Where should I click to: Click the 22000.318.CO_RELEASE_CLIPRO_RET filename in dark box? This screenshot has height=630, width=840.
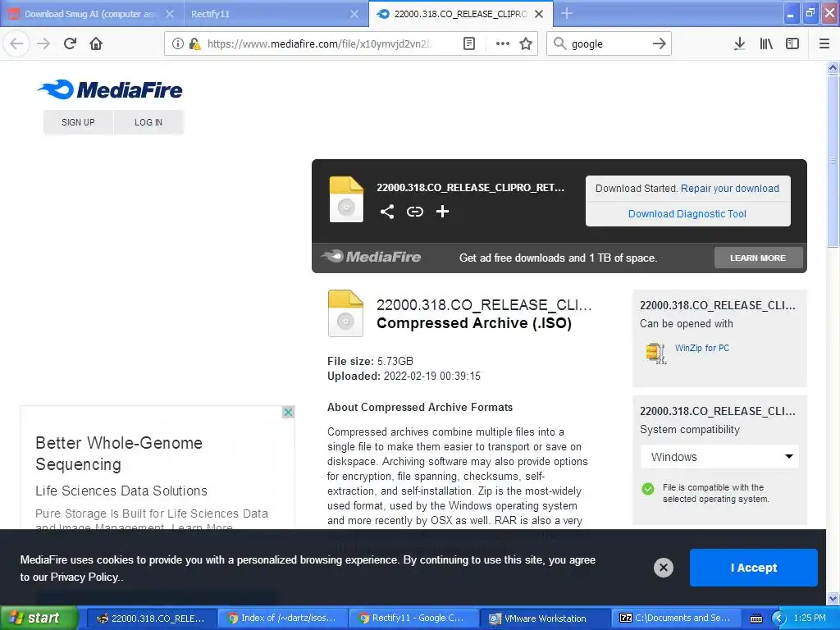[x=470, y=188]
